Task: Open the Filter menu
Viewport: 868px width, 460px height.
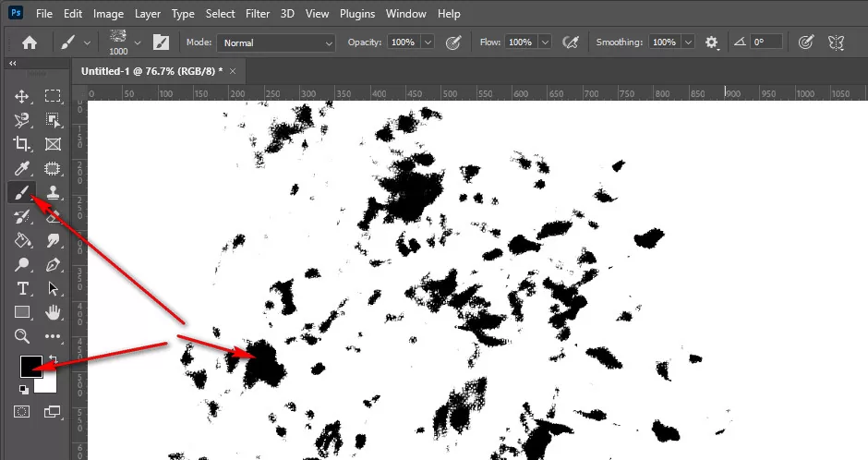Action: pyautogui.click(x=258, y=14)
